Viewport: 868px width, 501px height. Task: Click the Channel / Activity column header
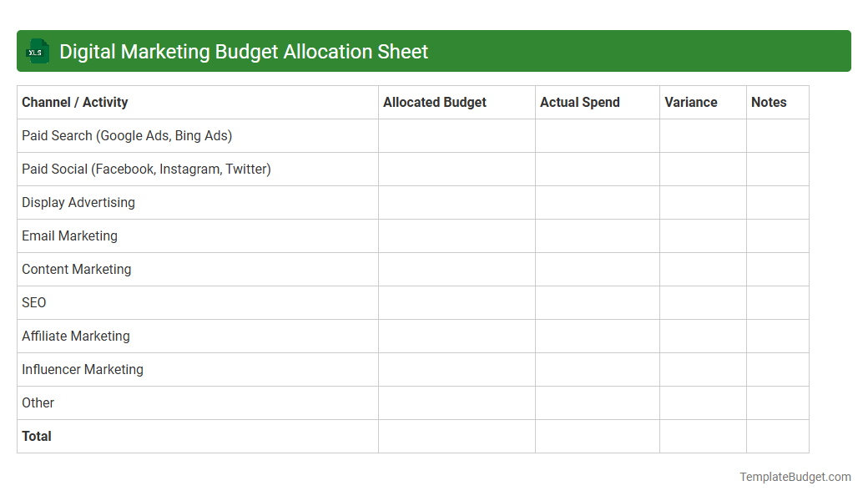(74, 102)
